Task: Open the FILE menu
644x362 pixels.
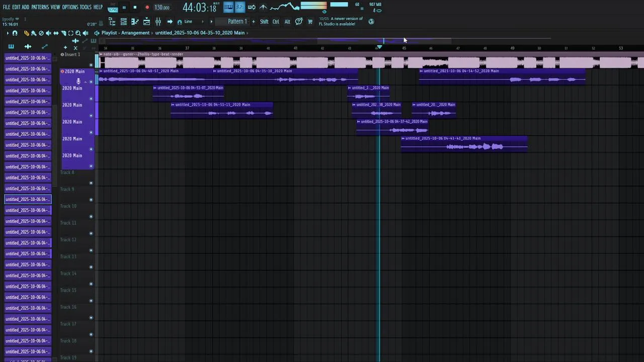Action: pyautogui.click(x=7, y=7)
